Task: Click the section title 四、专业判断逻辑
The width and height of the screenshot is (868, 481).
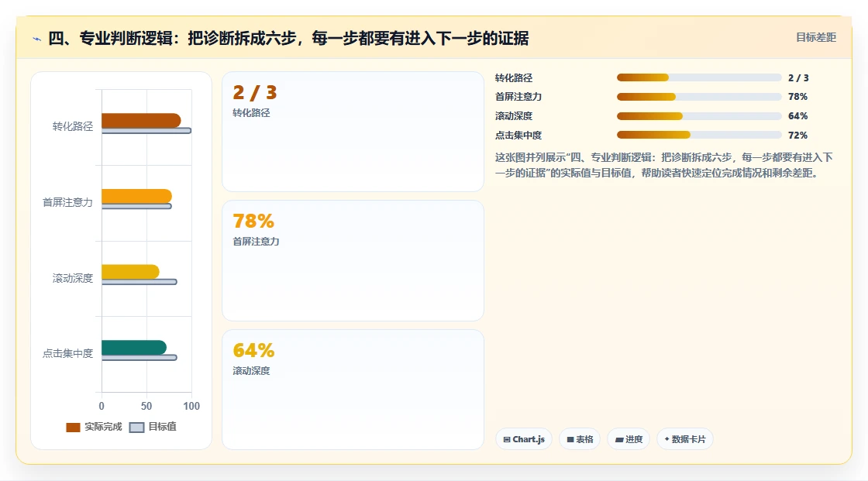Action: point(288,38)
